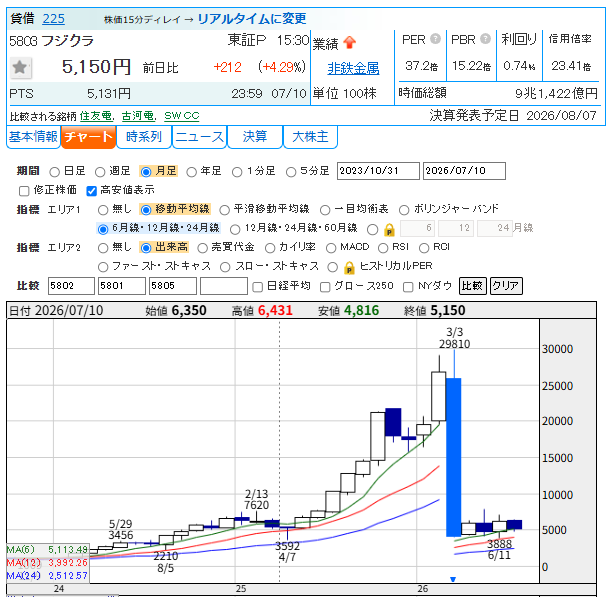Click the PER help question mark icon
Screen dimensions: 608x597
pos(435,39)
